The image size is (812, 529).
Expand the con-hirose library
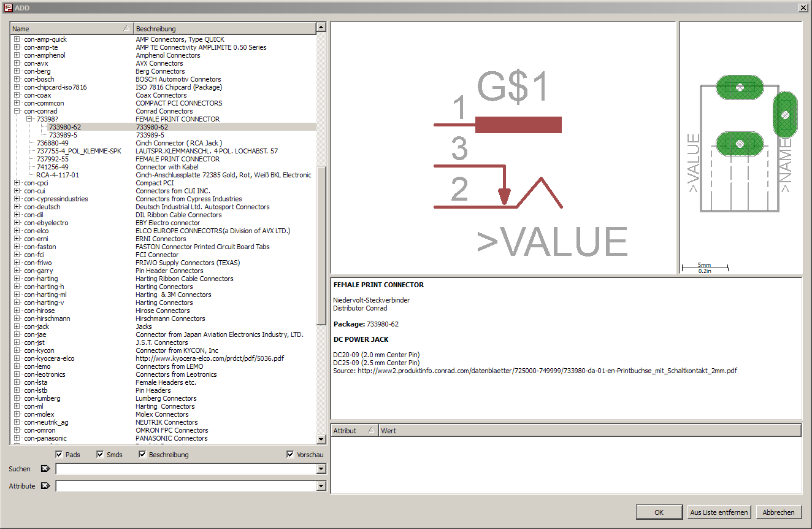tap(17, 311)
